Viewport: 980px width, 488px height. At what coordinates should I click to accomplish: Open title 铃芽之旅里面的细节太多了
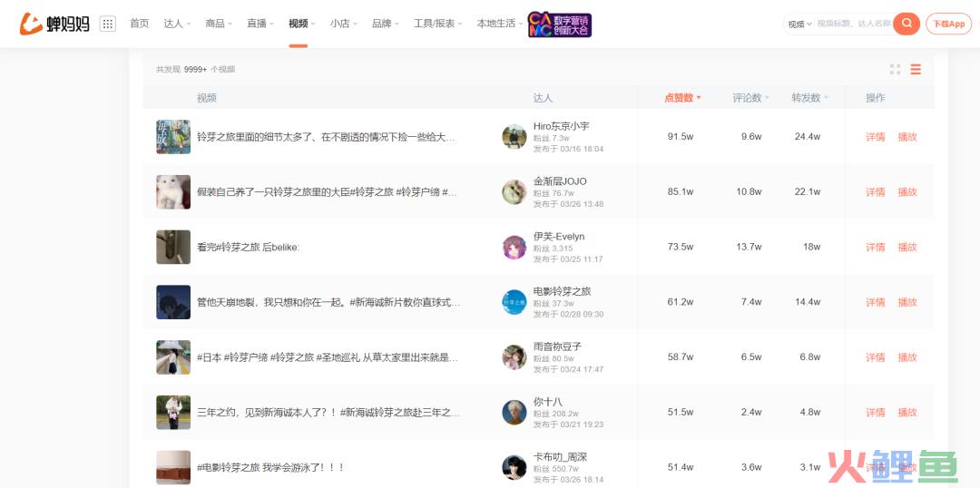tap(327, 137)
